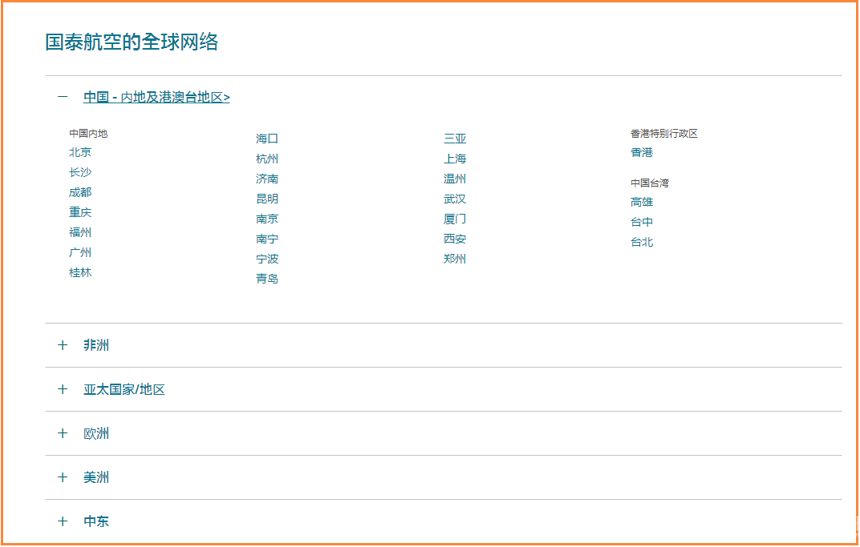The height and width of the screenshot is (547, 860).
Task: Select the 杭州 destination
Action: tap(267, 159)
